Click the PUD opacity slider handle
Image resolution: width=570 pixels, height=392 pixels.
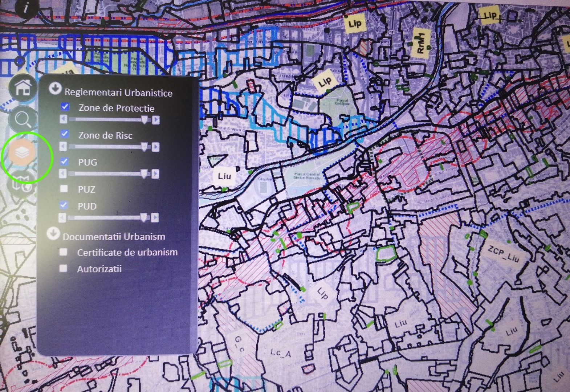point(143,217)
